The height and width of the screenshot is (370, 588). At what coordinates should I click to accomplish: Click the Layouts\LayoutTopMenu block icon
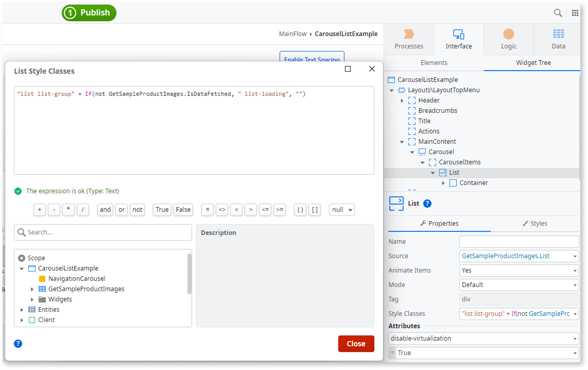402,90
